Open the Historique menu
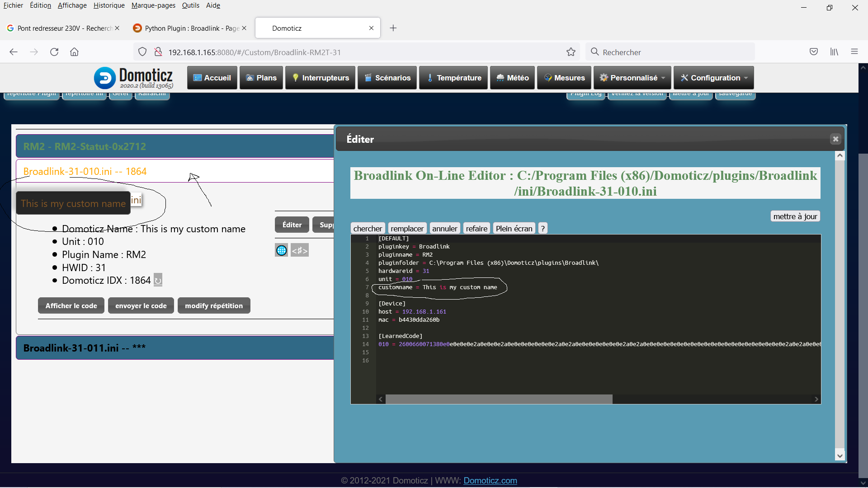Screen dimensions: 868x488 click(x=109, y=5)
